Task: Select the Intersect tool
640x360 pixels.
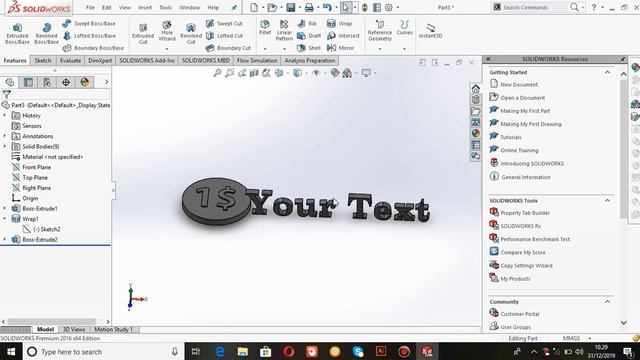Action: tap(343, 36)
